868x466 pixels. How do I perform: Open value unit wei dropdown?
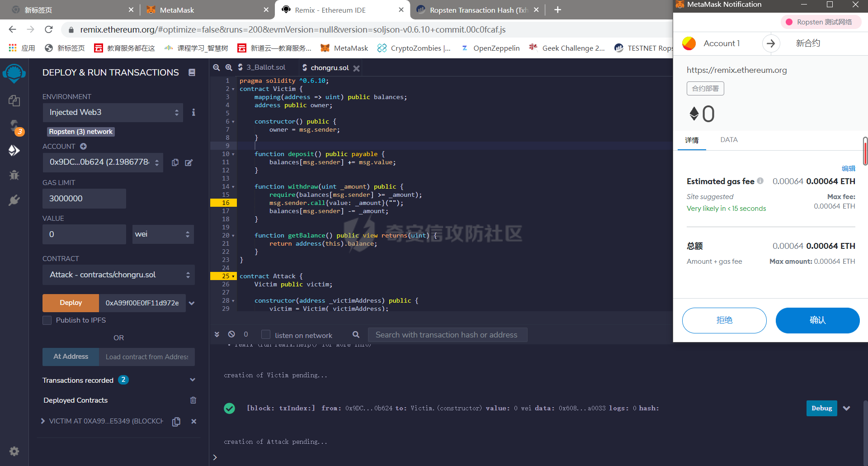click(163, 234)
